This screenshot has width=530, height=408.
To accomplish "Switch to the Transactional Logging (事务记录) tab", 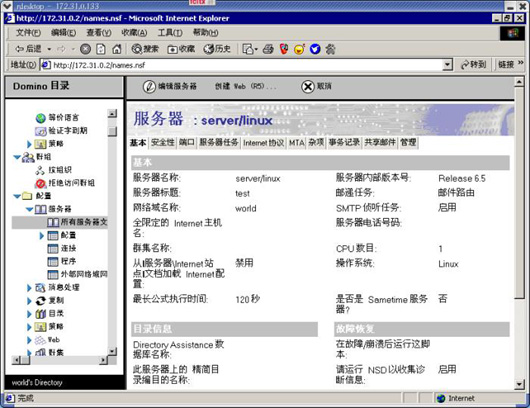I will (344, 142).
